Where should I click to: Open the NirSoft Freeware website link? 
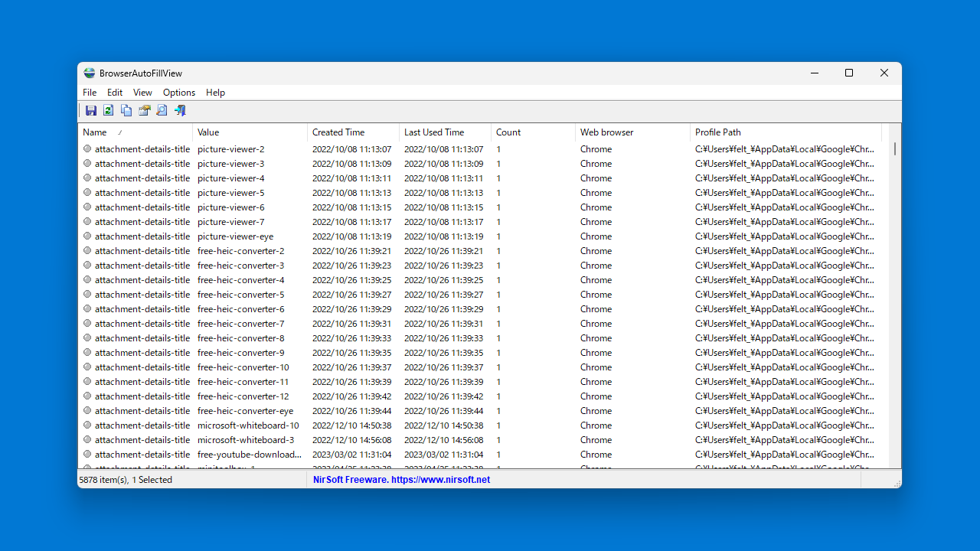(x=401, y=480)
